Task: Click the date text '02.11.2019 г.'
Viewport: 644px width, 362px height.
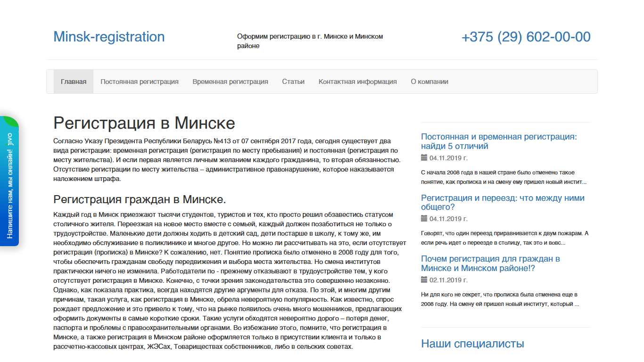Action: tap(448, 280)
